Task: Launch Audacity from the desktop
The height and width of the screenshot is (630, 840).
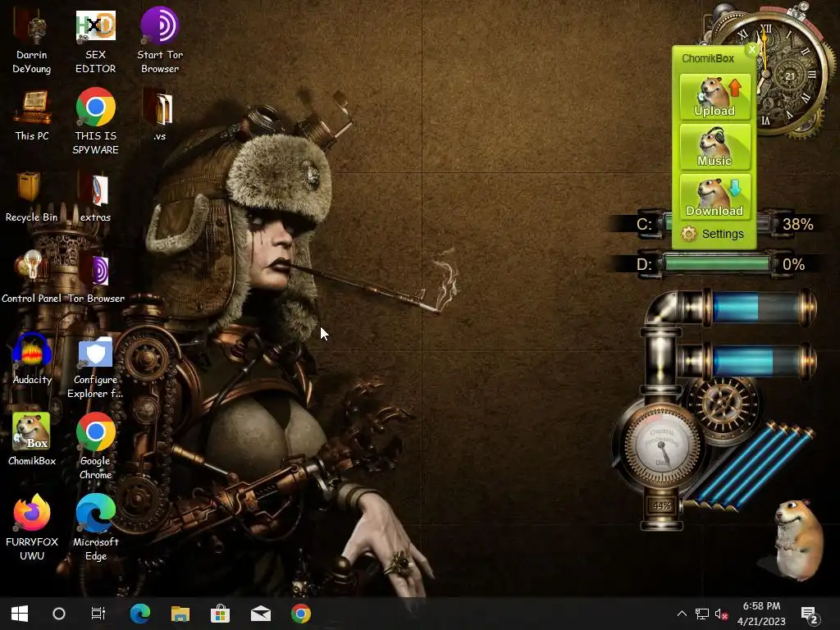Action: [32, 360]
